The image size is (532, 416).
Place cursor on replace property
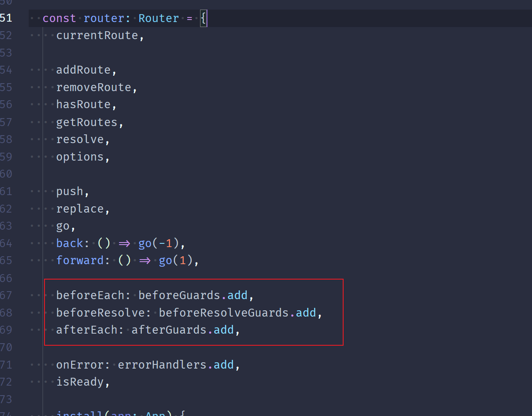point(80,209)
